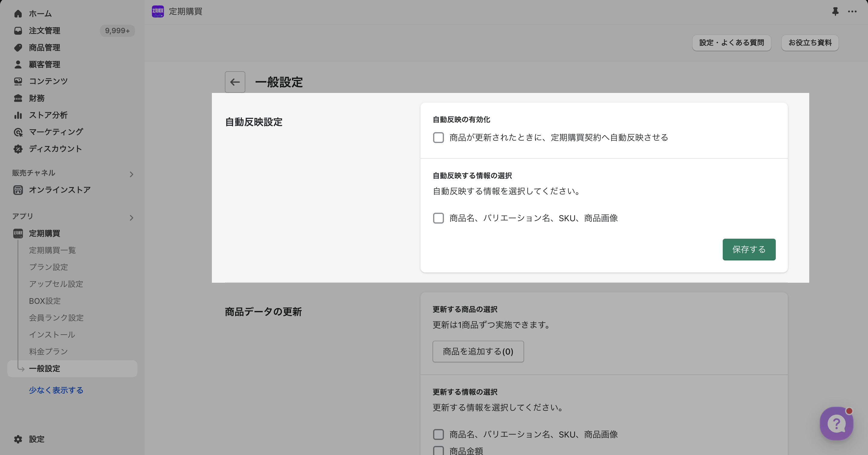
Task: Click the 商品を追加する(0) button
Action: point(478,352)
